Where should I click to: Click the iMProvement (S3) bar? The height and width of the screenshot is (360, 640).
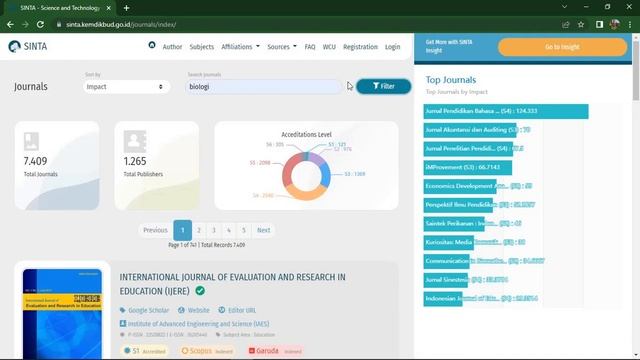pyautogui.click(x=467, y=167)
